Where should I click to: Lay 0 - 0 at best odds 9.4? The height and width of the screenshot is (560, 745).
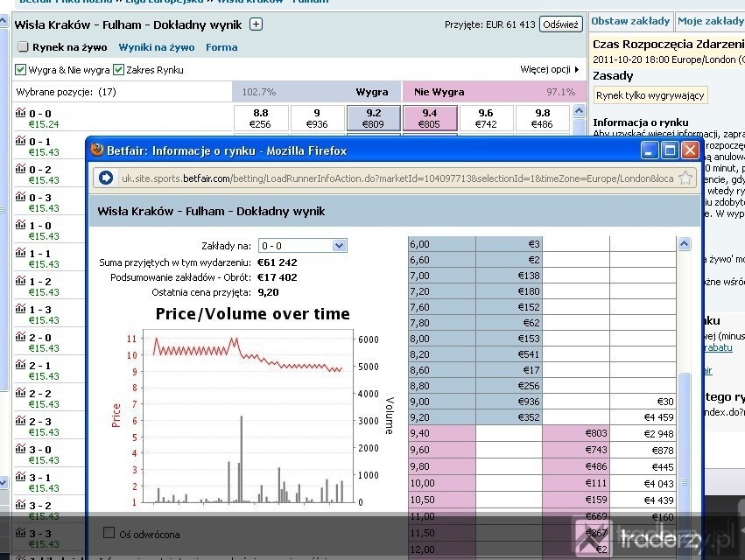(430, 118)
